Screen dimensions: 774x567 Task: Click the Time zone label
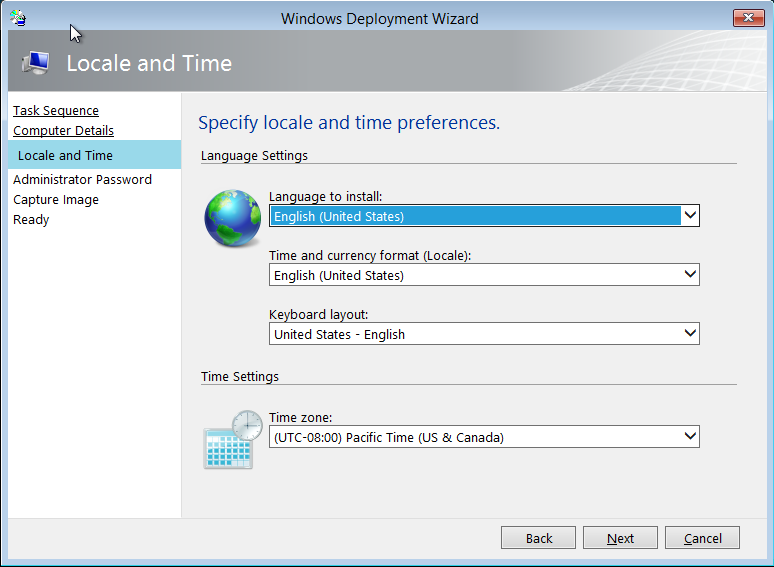(x=301, y=417)
